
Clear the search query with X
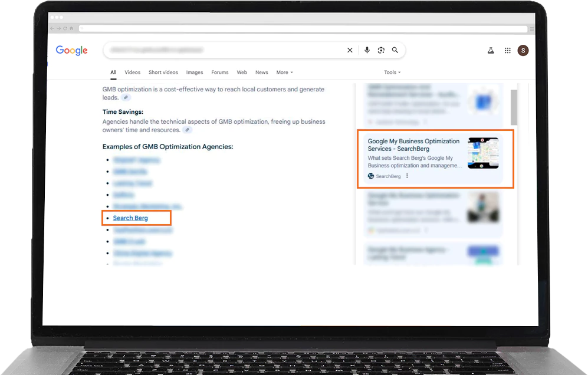[350, 50]
